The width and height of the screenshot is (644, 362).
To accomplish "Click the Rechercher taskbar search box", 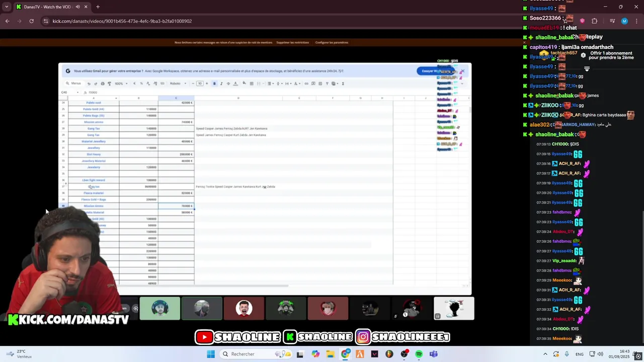I will [255, 354].
